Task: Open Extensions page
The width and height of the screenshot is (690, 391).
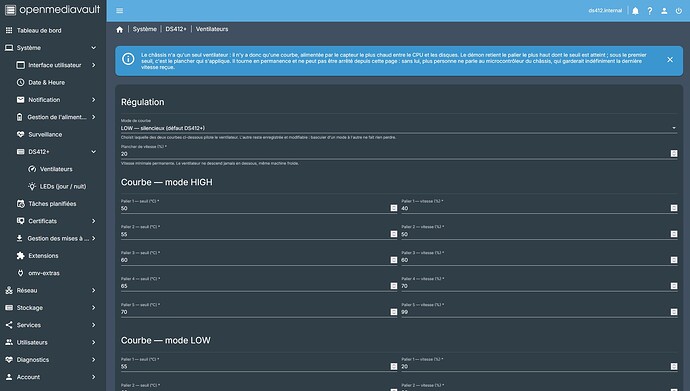Action: point(53,256)
